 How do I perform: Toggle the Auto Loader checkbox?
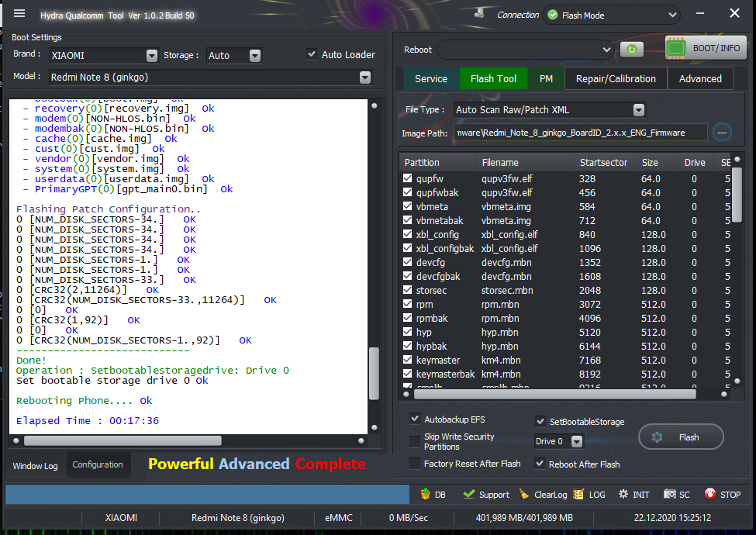[x=312, y=54]
